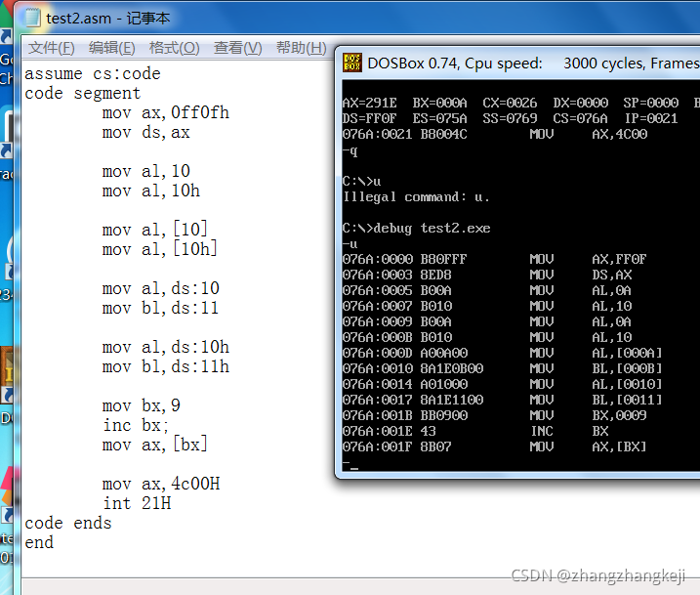Open the 文件(F) menu in Notepad
This screenshot has height=595, width=700.
coord(52,48)
